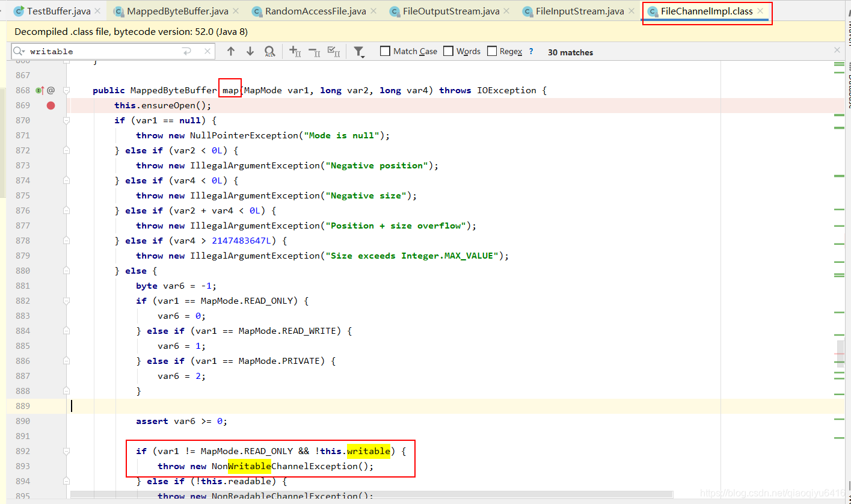The width and height of the screenshot is (851, 504).
Task: Enable the Words checkbox
Action: [448, 51]
